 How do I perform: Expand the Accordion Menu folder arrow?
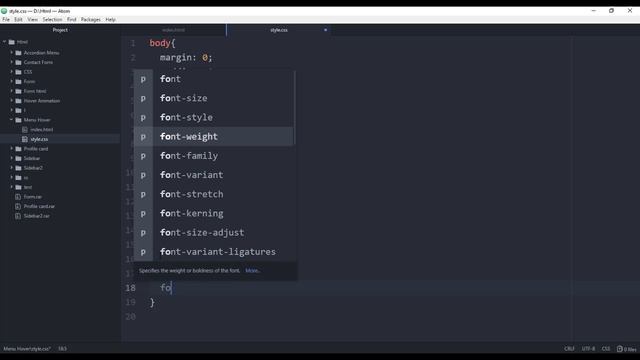(x=11, y=52)
